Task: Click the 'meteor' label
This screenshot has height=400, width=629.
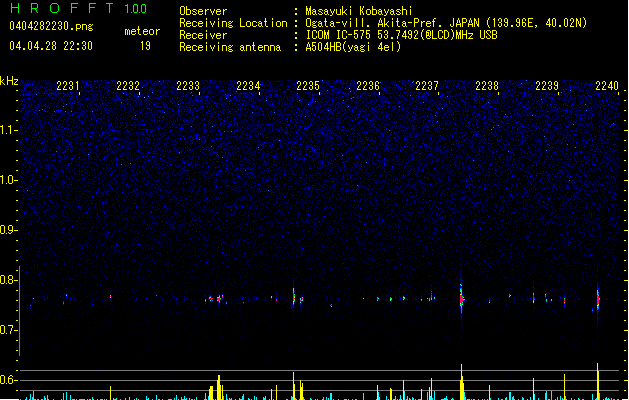Action: click(142, 31)
